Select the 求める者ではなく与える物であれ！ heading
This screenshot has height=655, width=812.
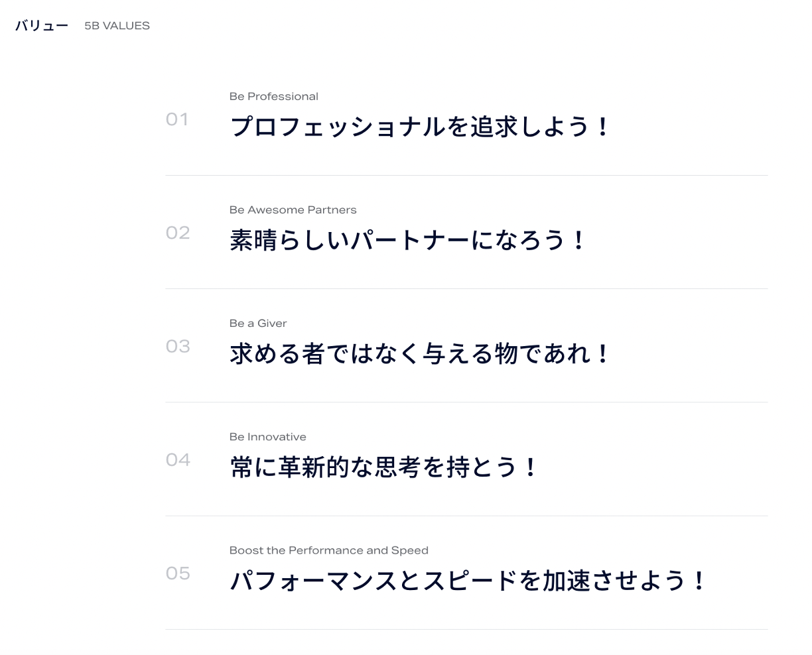tap(419, 353)
